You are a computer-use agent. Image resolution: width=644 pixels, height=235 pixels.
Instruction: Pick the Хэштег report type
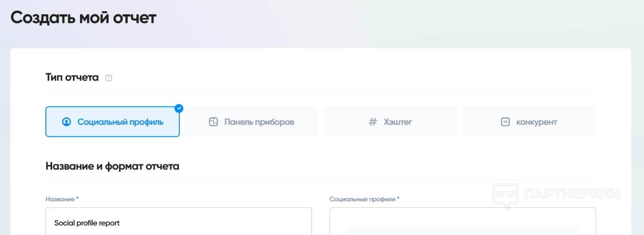390,122
